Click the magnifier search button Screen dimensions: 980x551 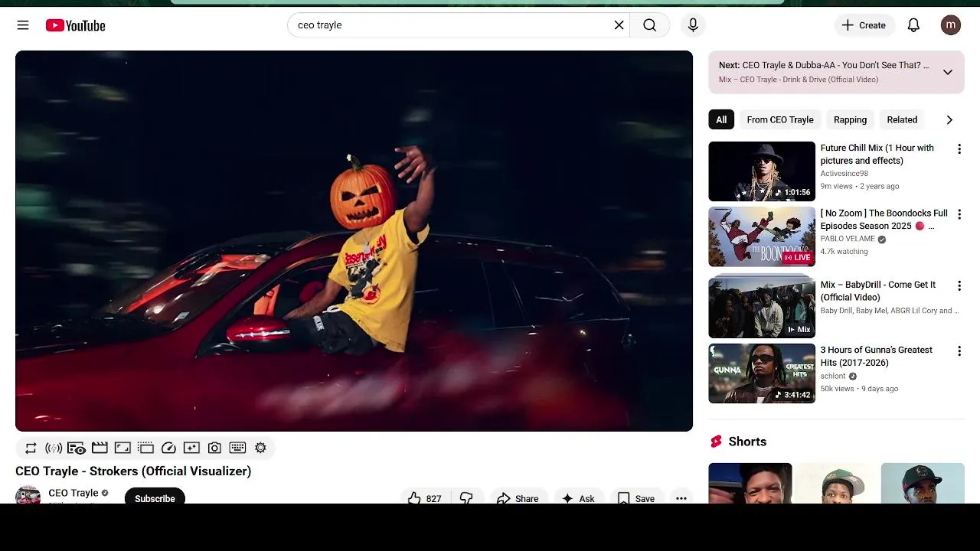(x=649, y=25)
